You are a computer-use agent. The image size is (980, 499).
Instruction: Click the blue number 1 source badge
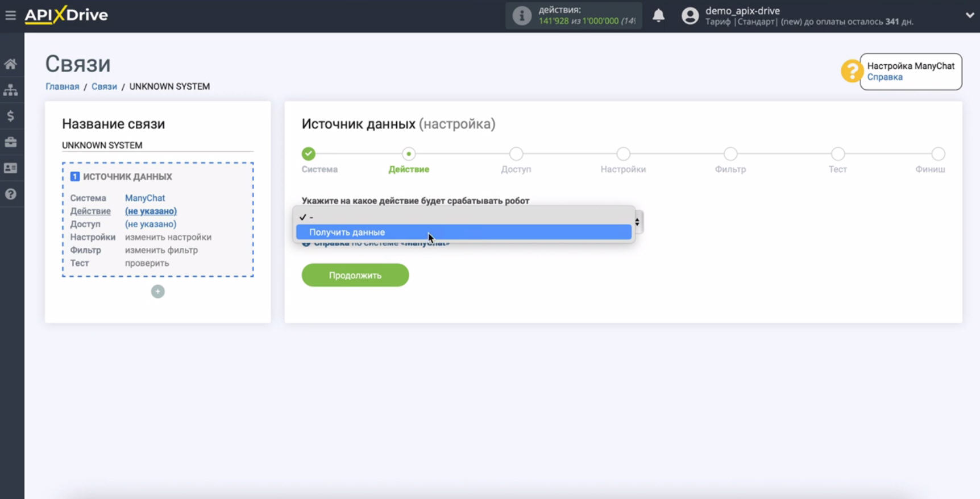[x=75, y=177]
